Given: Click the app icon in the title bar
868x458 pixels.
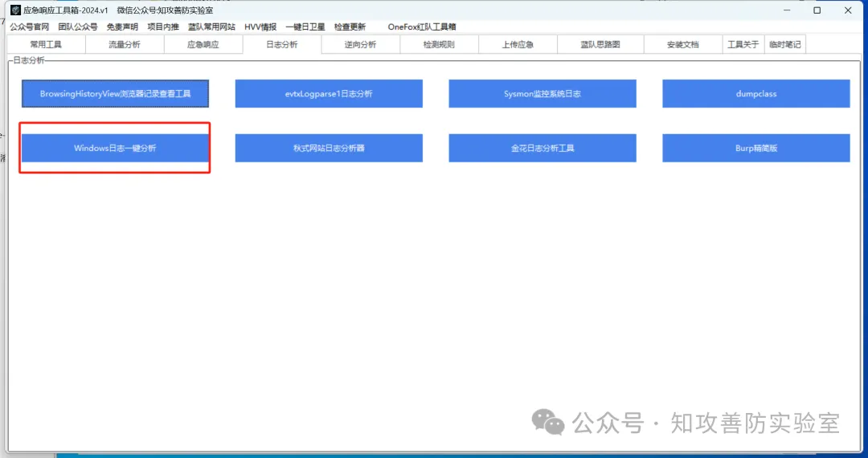Looking at the screenshot, I should click(15, 10).
